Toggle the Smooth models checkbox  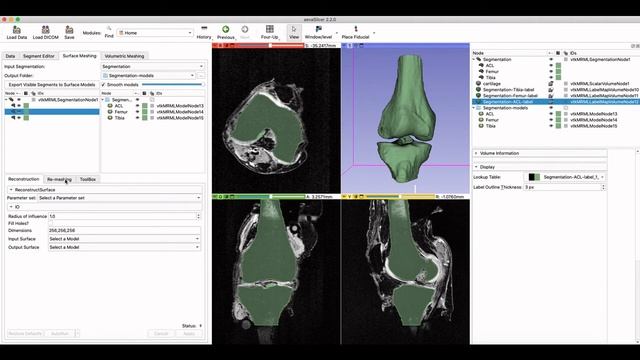tap(103, 84)
